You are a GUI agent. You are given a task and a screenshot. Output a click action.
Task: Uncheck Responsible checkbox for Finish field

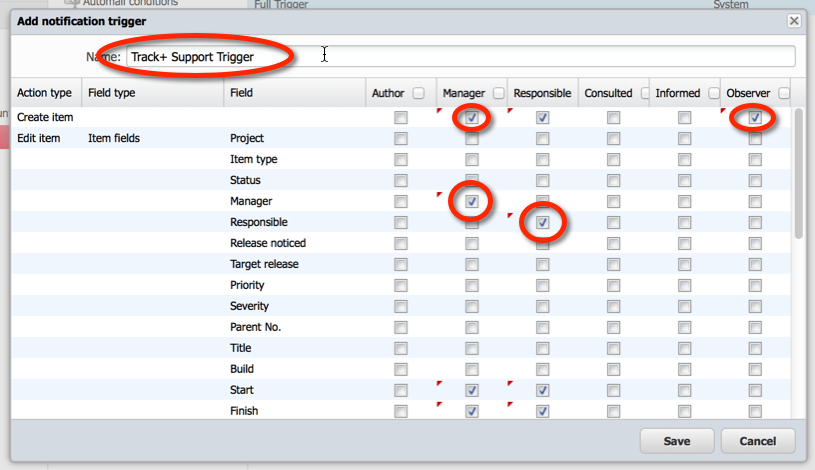[x=542, y=411]
